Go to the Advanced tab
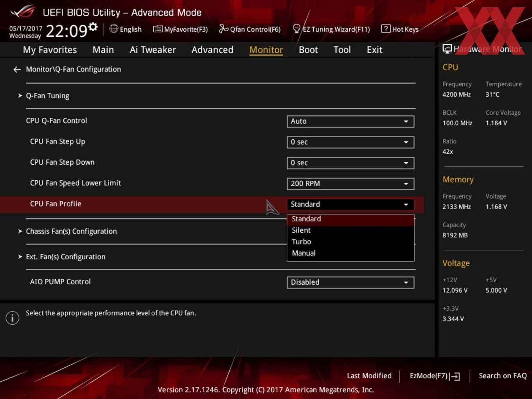The height and width of the screenshot is (399, 532). 212,50
